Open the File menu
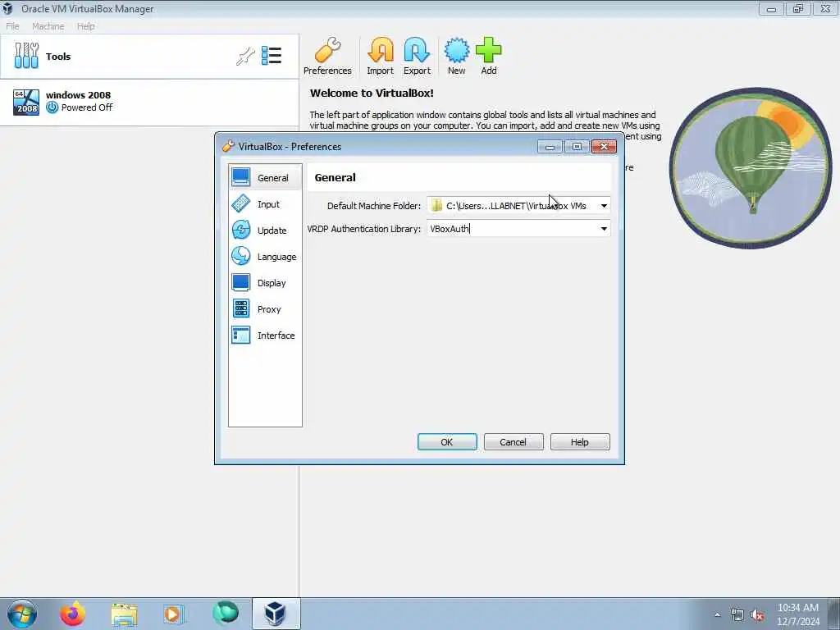The image size is (840, 630). tap(12, 26)
